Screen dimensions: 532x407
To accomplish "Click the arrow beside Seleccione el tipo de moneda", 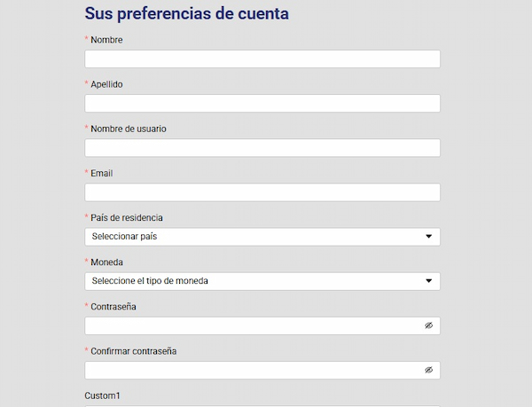I will coord(428,281).
